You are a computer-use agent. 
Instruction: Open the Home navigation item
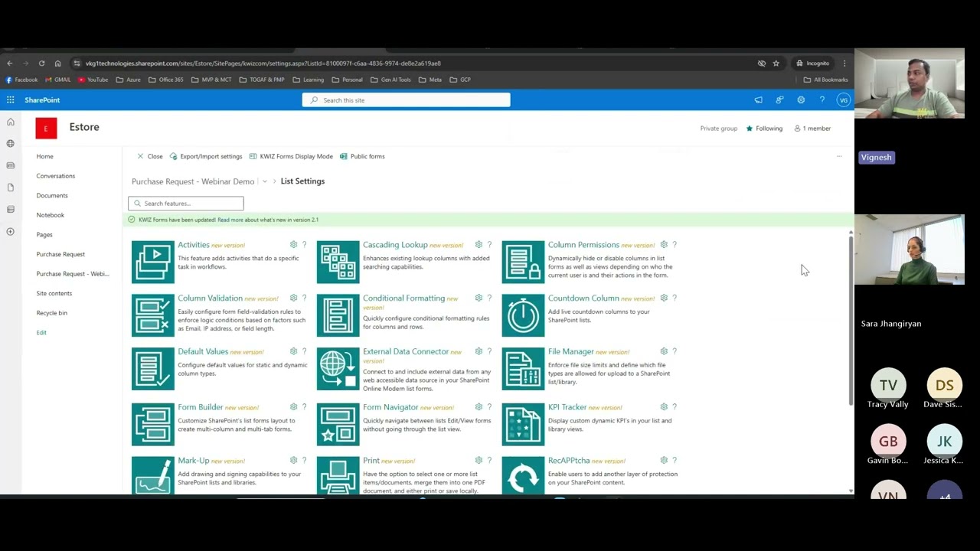[x=44, y=156]
